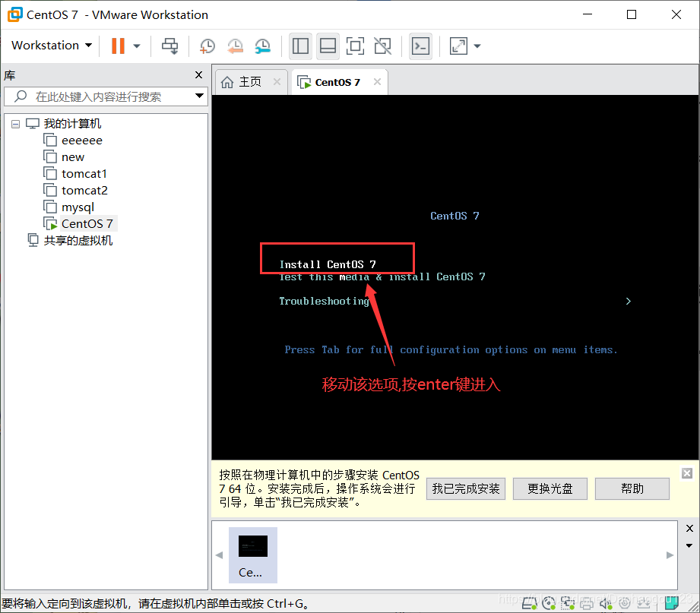Pause the virtual machine using pause icon
Image resolution: width=700 pixels, height=613 pixels.
(118, 46)
